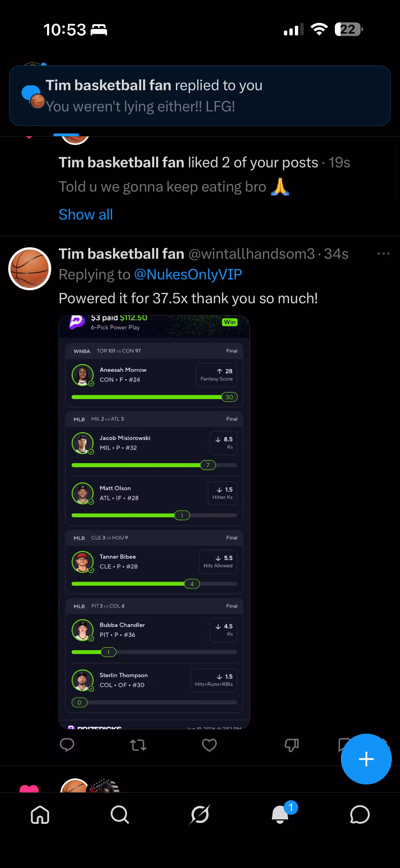Open the PrizePicks winning slip image
This screenshot has height=868, width=400.
154,522
